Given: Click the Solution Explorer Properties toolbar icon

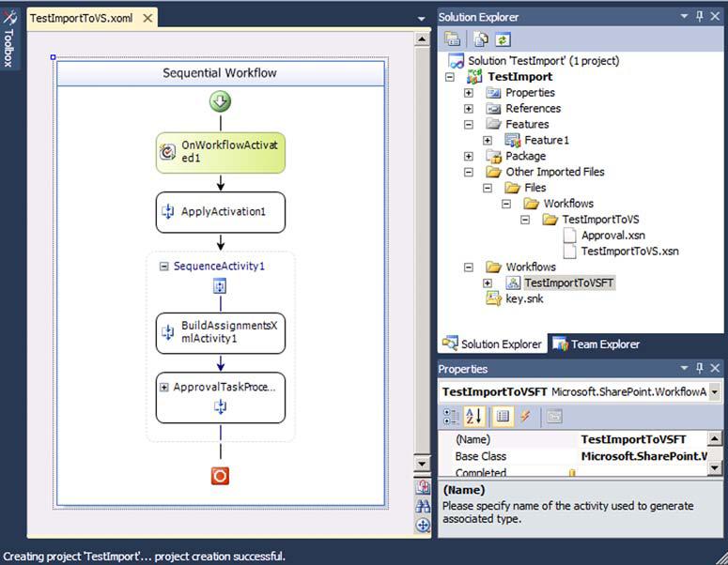Looking at the screenshot, I should pyautogui.click(x=452, y=39).
